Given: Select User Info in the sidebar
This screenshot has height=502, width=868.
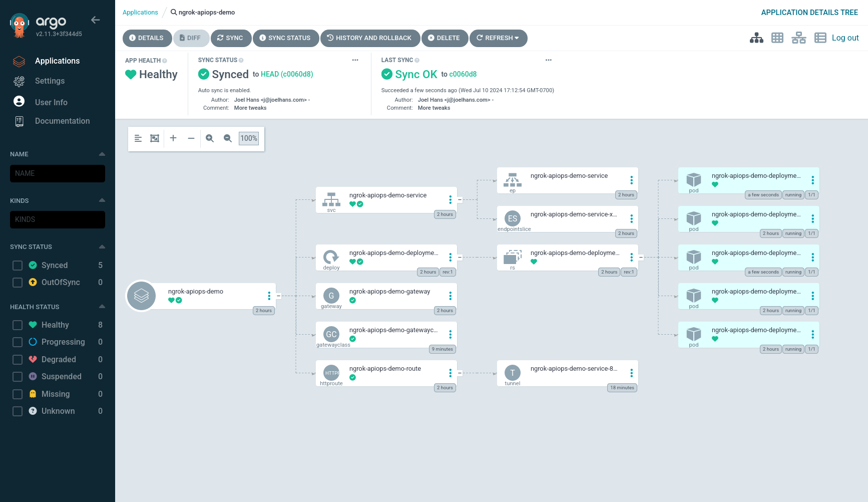Looking at the screenshot, I should pyautogui.click(x=51, y=102).
